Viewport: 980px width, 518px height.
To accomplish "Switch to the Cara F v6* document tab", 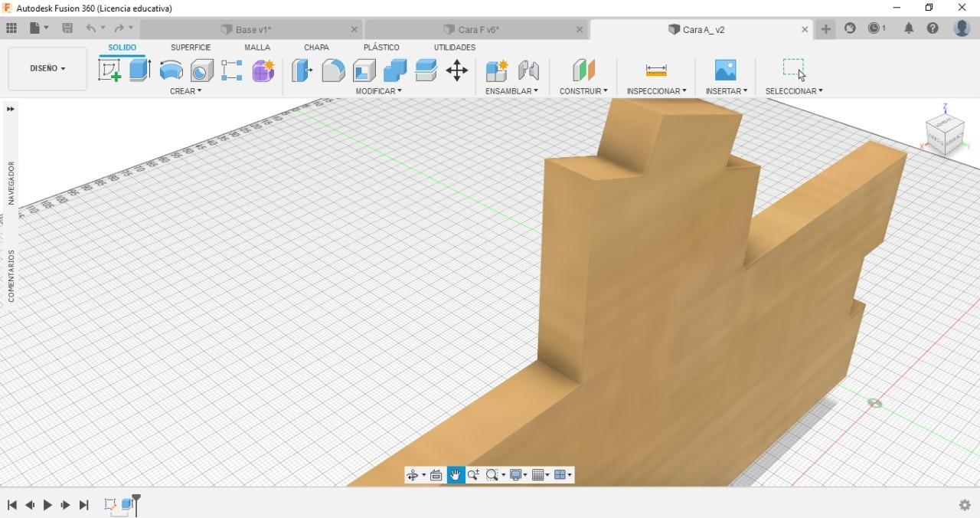I will (x=471, y=29).
